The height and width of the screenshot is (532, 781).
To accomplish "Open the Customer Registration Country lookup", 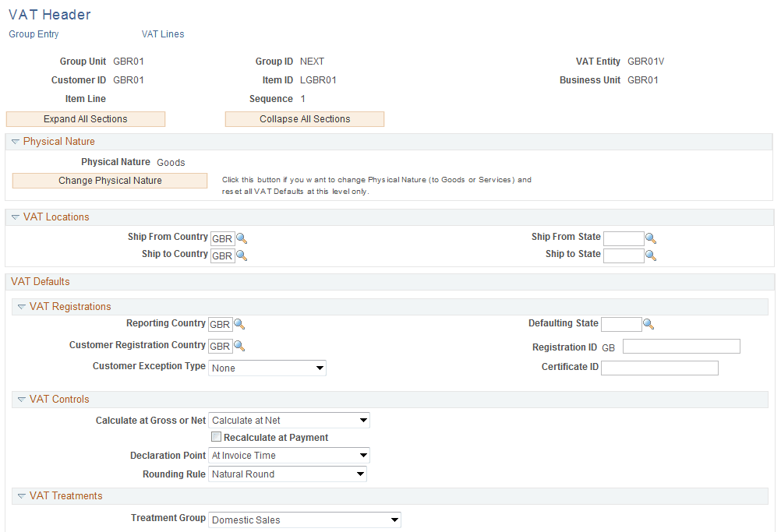I will [240, 346].
